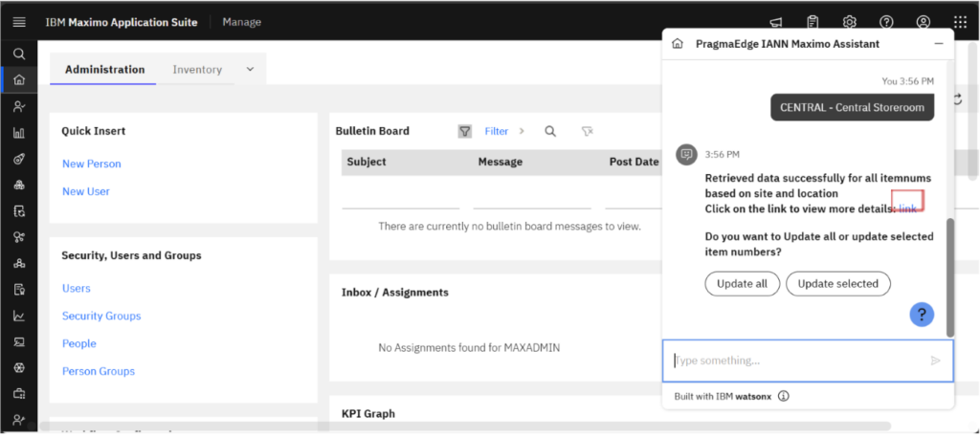The height and width of the screenshot is (437, 980).
Task: Click the search magnifier in the left sidebar
Action: point(19,54)
